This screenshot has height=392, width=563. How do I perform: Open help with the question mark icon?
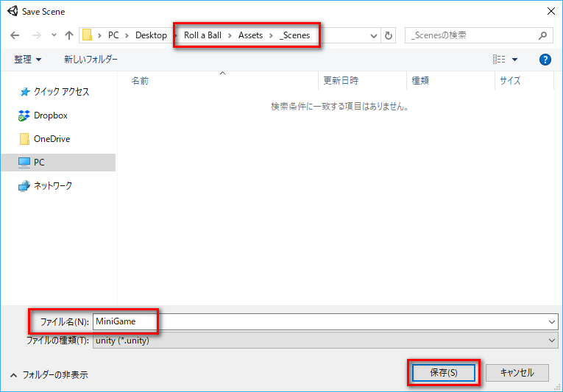coord(545,60)
